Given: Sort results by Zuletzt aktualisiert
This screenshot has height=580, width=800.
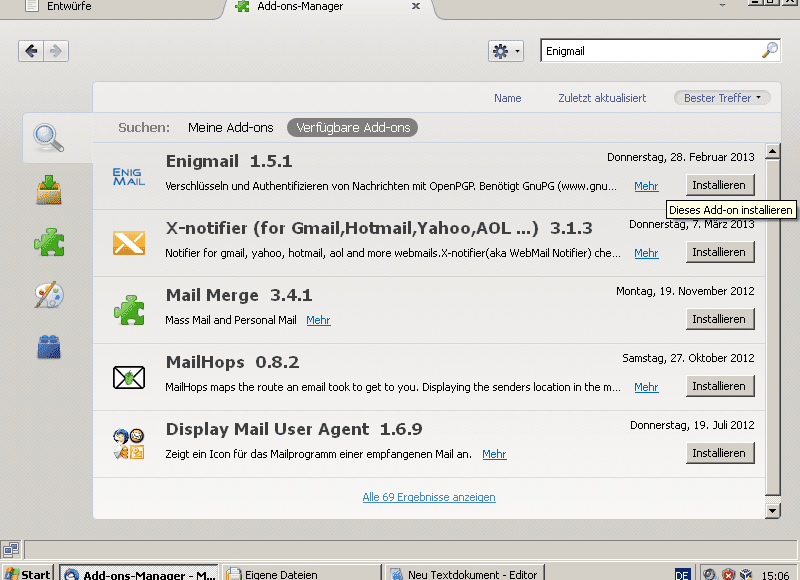Looking at the screenshot, I should (602, 98).
